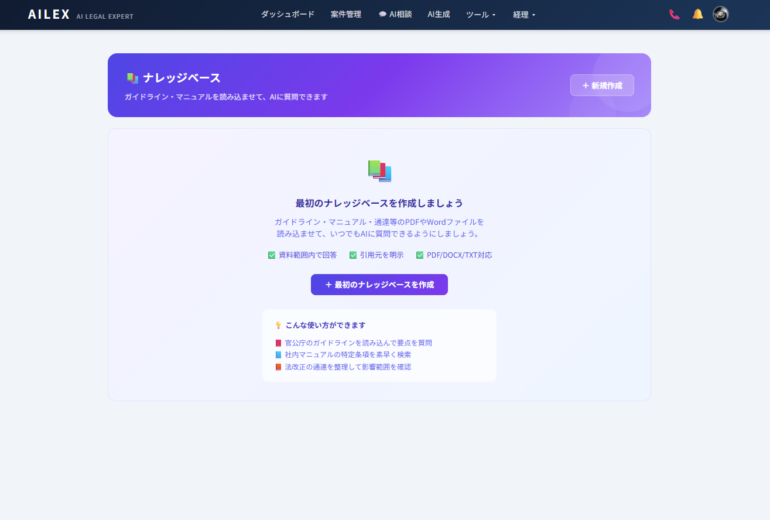The image size is (770, 520).
Task: Click the 引用元を明示 checkmark
Action: click(x=353, y=255)
